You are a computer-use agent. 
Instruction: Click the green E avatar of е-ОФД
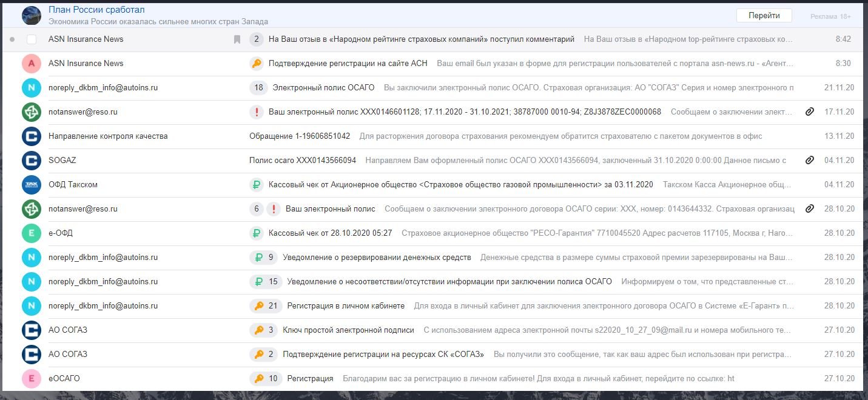tap(32, 233)
